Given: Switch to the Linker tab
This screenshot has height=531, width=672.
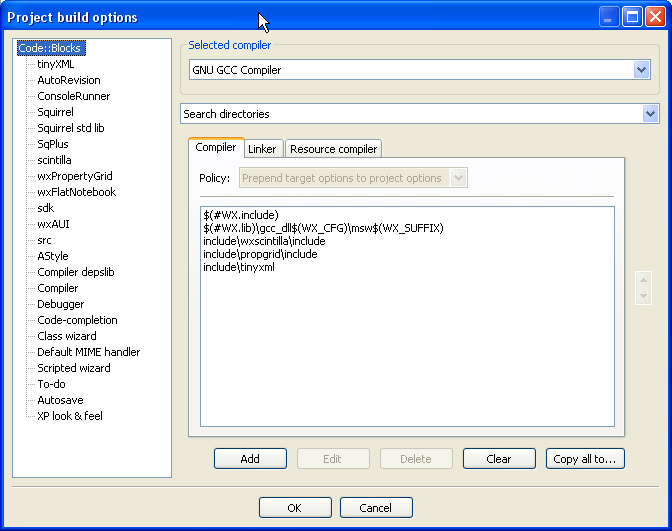Looking at the screenshot, I should point(262,149).
